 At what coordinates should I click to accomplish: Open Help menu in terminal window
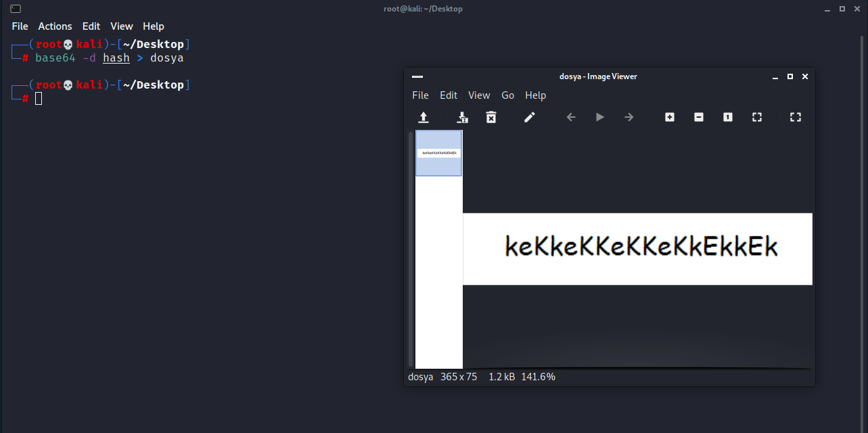pos(154,26)
